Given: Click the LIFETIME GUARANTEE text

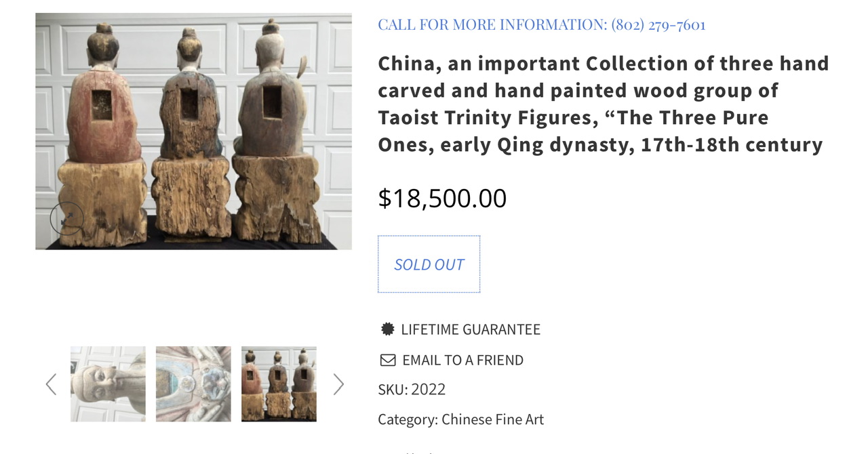Looking at the screenshot, I should point(471,329).
